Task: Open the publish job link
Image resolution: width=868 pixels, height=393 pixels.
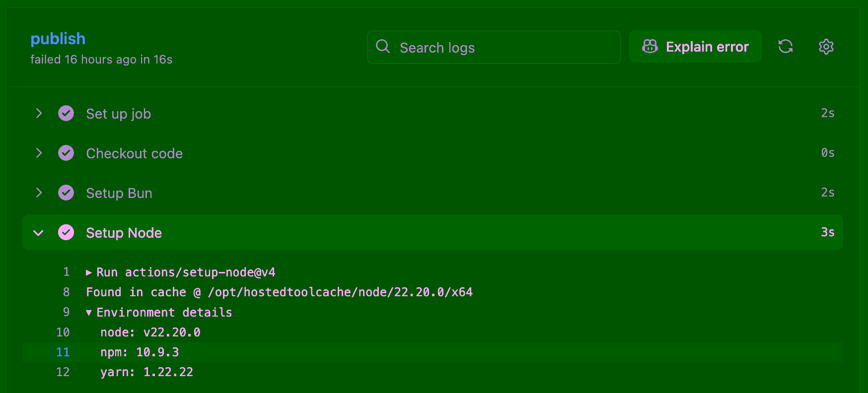Action: (58, 39)
